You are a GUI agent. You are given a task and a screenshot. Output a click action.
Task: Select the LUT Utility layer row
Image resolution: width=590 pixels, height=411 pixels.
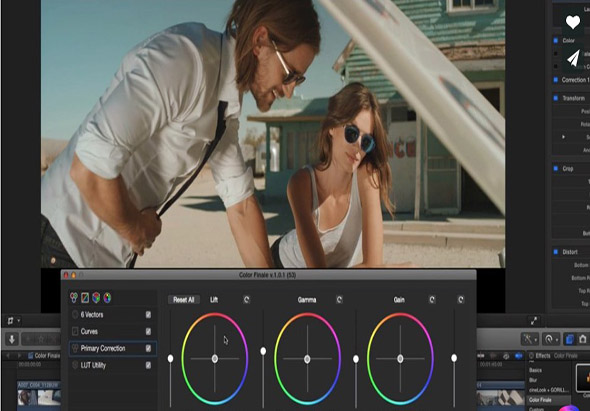pyautogui.click(x=113, y=365)
